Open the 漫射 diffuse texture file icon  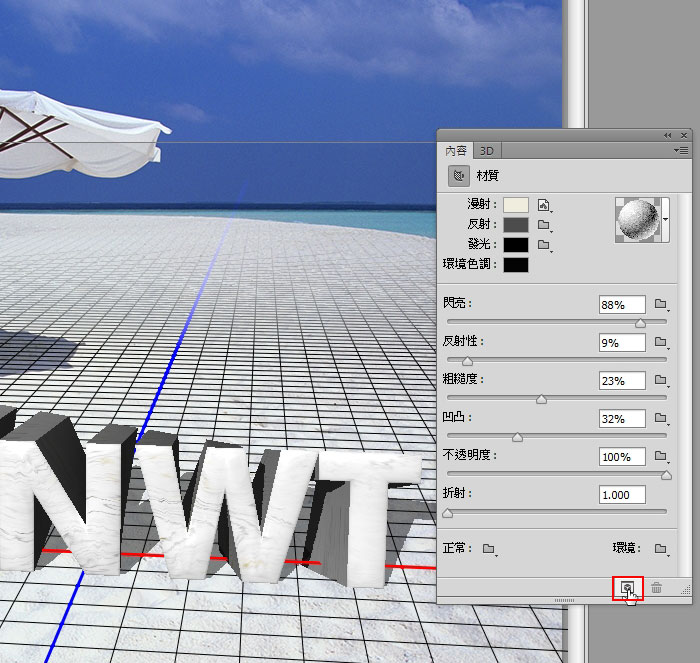(x=544, y=205)
